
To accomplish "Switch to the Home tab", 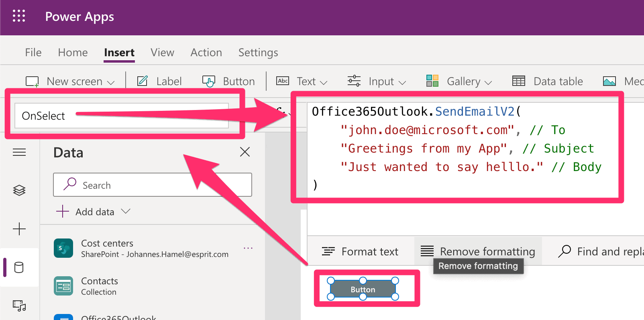I will 73,53.
